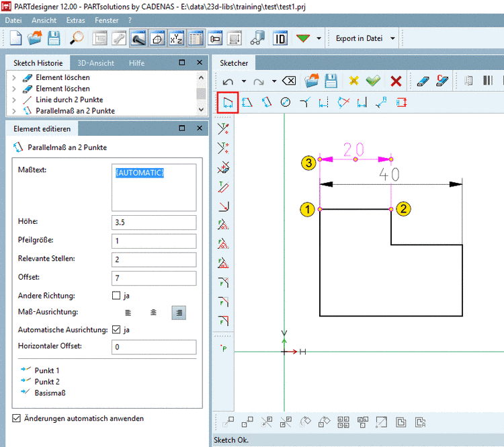Open Undo history dropdown arrow
This screenshot has width=504, height=447.
click(244, 81)
